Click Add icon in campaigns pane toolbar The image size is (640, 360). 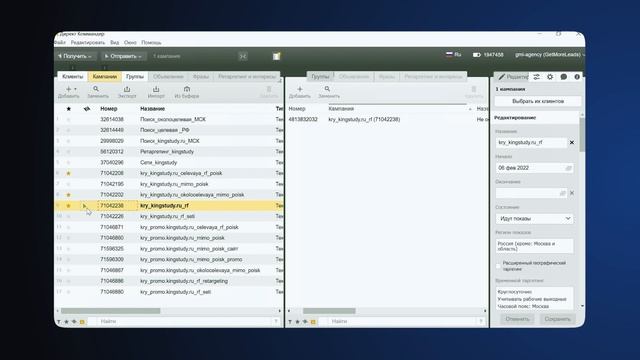coord(68,89)
